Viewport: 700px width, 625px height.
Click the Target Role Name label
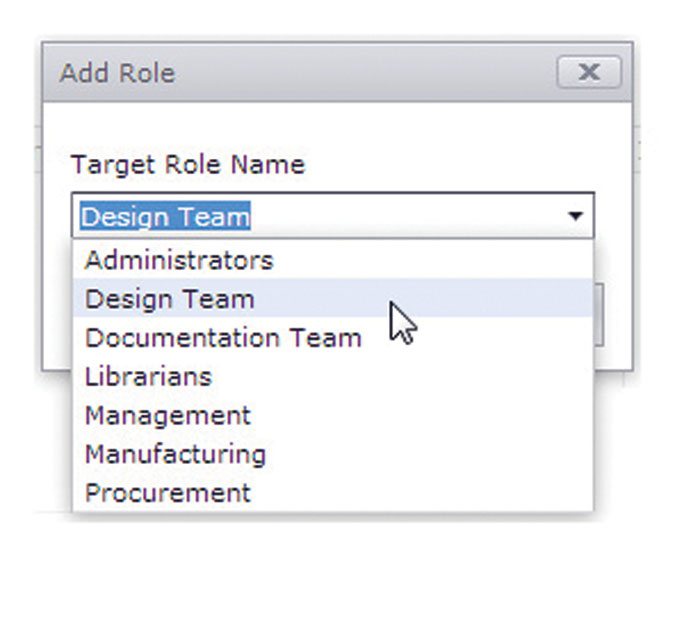(188, 164)
